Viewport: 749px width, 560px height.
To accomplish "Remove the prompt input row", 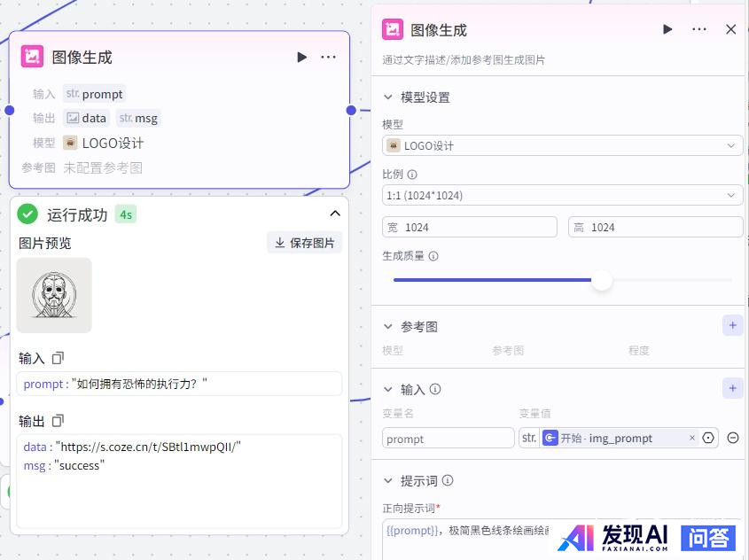I will [733, 438].
